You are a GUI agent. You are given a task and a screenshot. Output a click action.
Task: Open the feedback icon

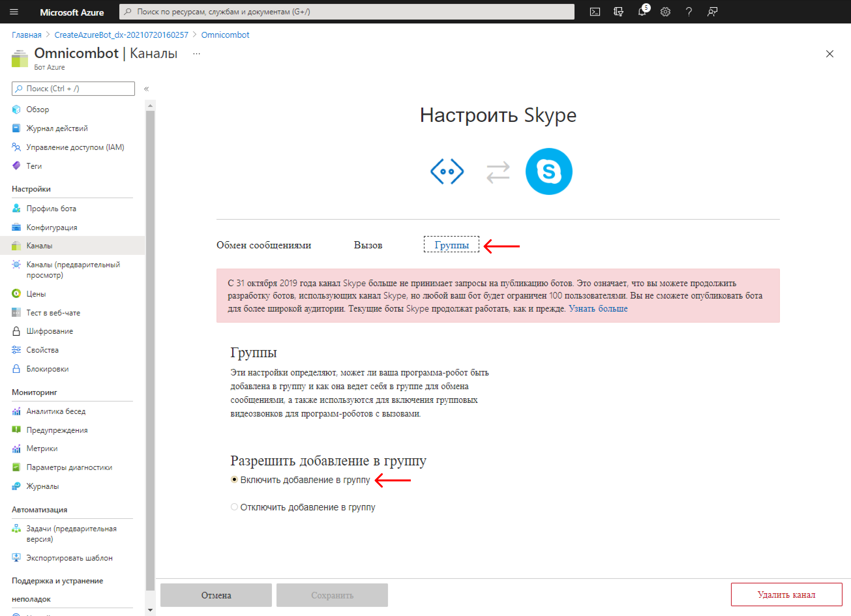pyautogui.click(x=712, y=12)
